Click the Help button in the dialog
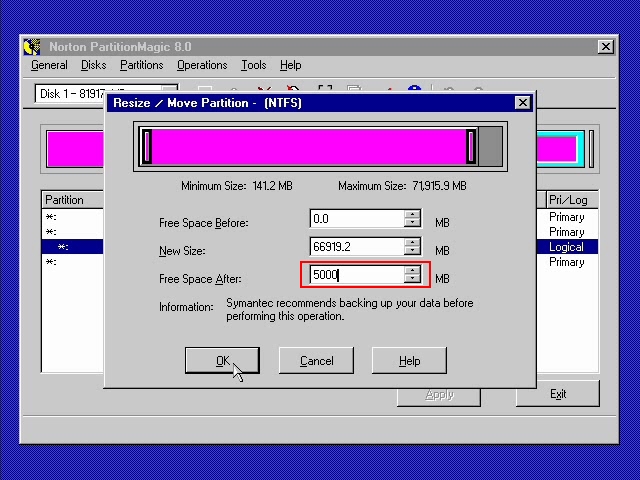The height and width of the screenshot is (480, 640). [409, 360]
